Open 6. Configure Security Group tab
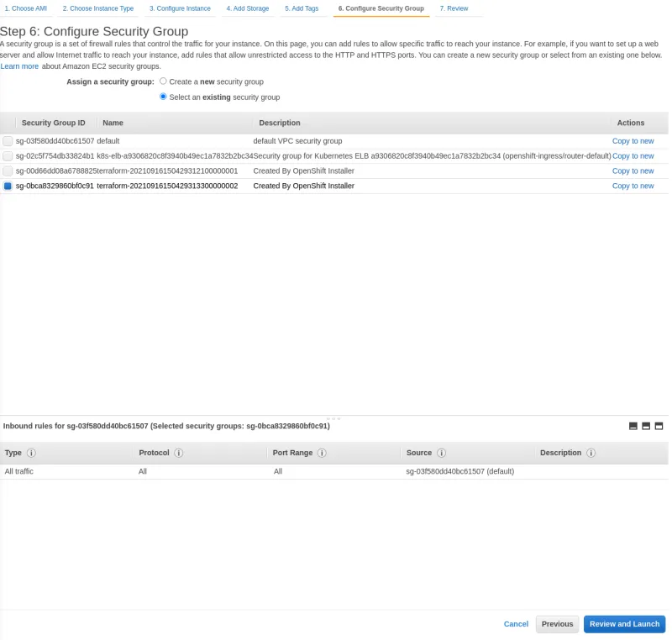 [x=381, y=8]
